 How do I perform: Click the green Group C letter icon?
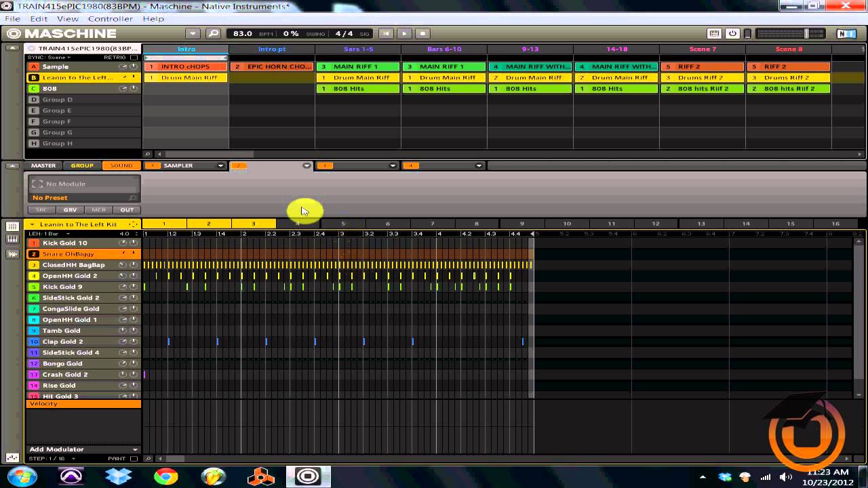click(33, 89)
